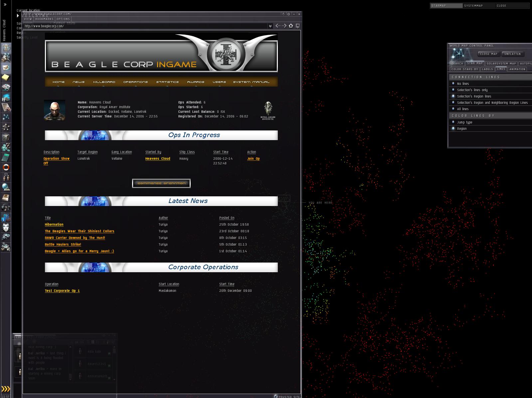Screen dimensions: 532x398
Task: Click the Close Map button
Action: coord(489,54)
